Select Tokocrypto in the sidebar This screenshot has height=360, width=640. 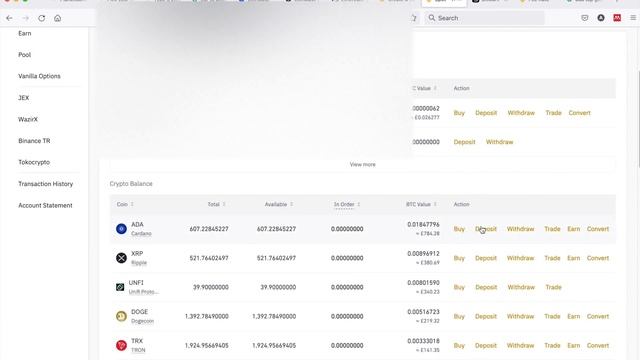[34, 162]
